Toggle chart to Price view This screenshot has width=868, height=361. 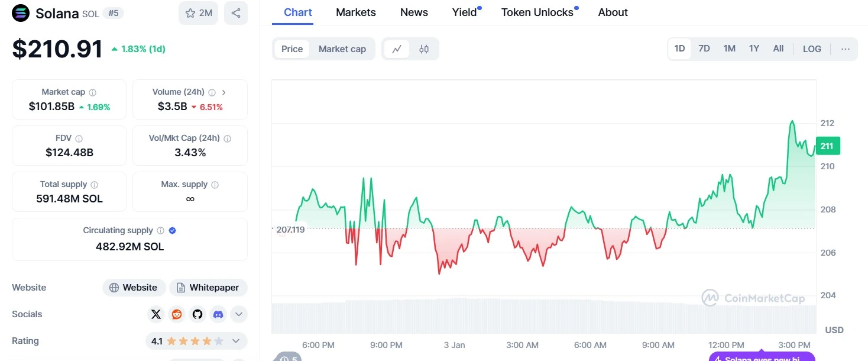pyautogui.click(x=292, y=49)
